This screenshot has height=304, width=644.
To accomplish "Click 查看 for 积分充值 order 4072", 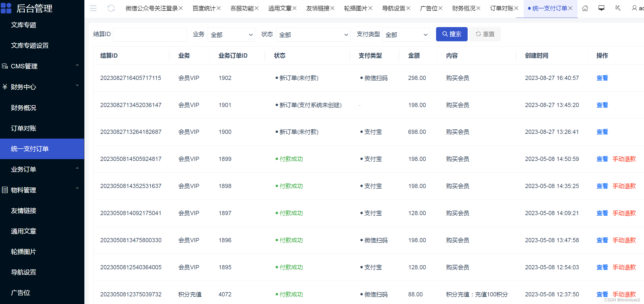I will tap(602, 294).
